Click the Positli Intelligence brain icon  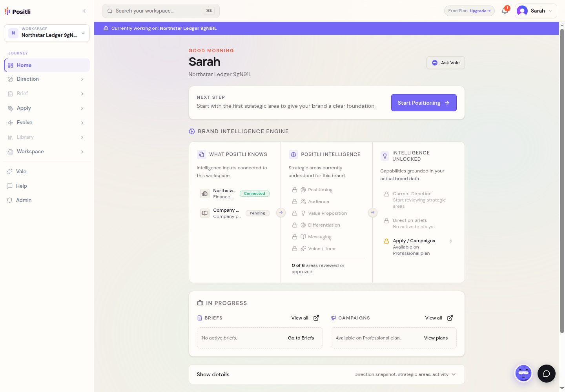click(293, 154)
